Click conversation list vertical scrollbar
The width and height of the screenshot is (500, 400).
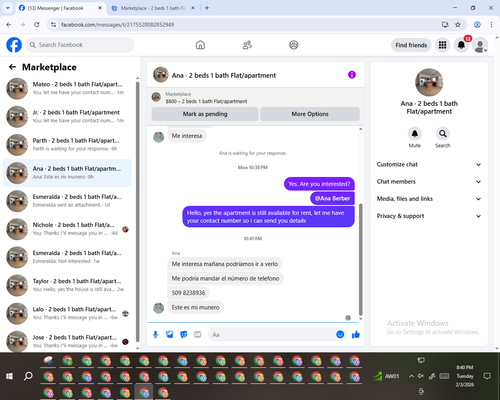click(x=137, y=212)
